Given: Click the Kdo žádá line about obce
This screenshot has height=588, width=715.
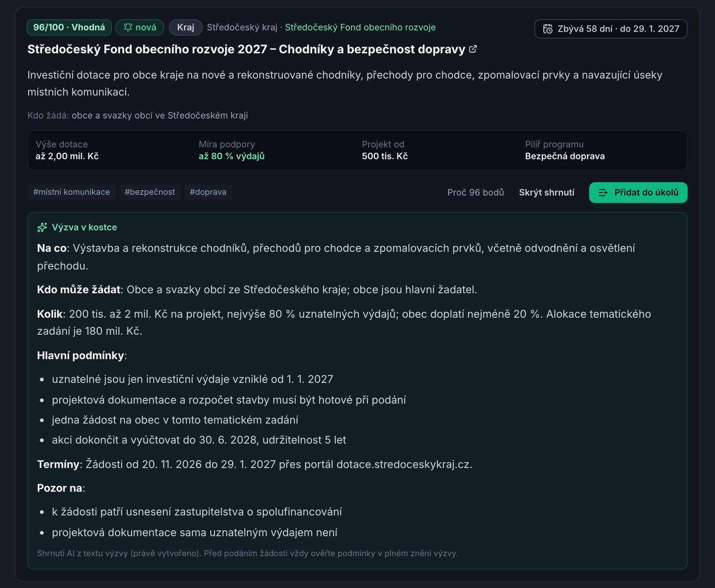Looking at the screenshot, I should click(x=137, y=115).
